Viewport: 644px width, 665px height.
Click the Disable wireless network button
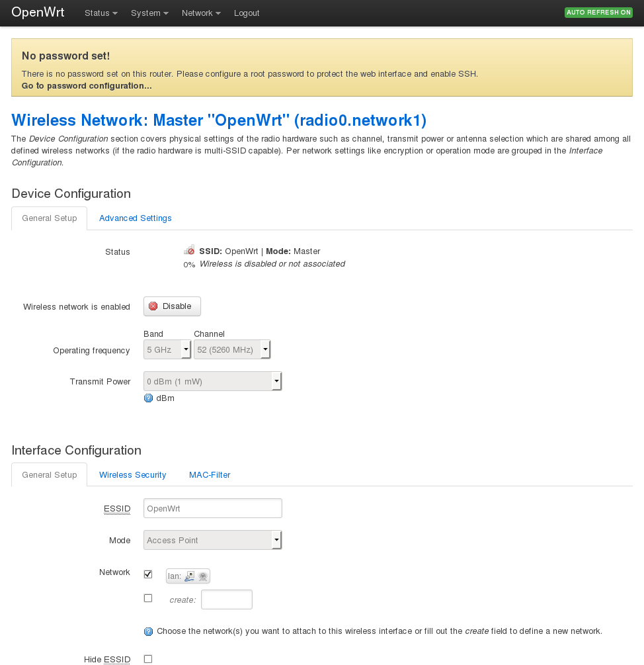point(172,306)
